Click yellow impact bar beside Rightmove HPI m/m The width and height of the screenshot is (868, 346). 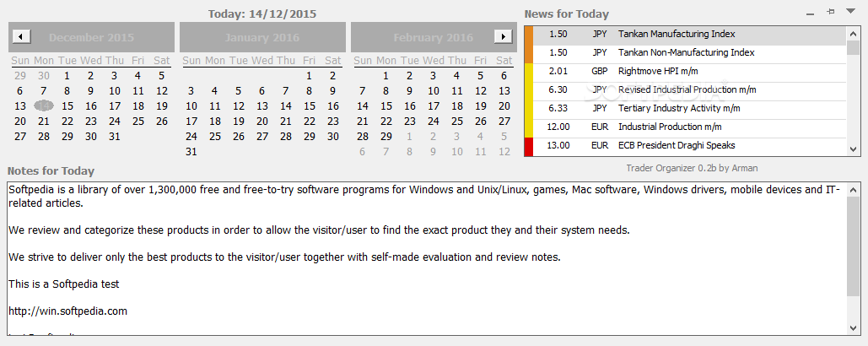click(529, 72)
